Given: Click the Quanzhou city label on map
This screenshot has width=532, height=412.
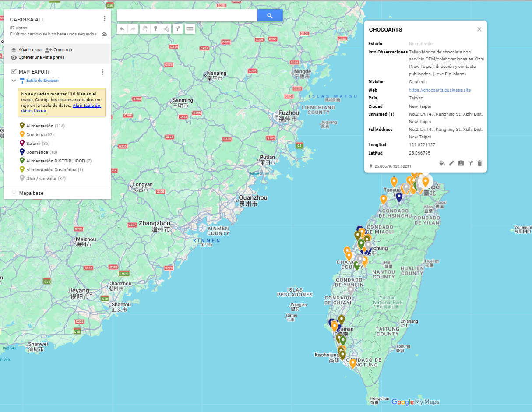Looking at the screenshot, I should point(253,201).
